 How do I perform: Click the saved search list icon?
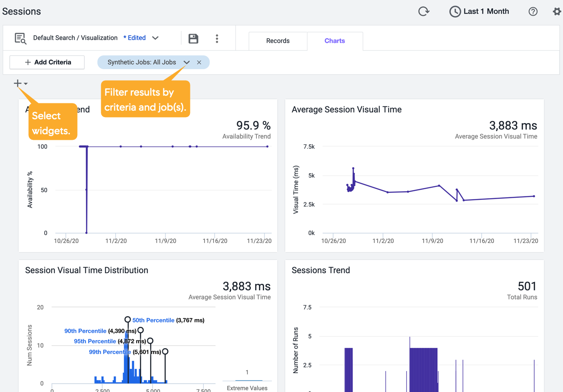tap(21, 38)
